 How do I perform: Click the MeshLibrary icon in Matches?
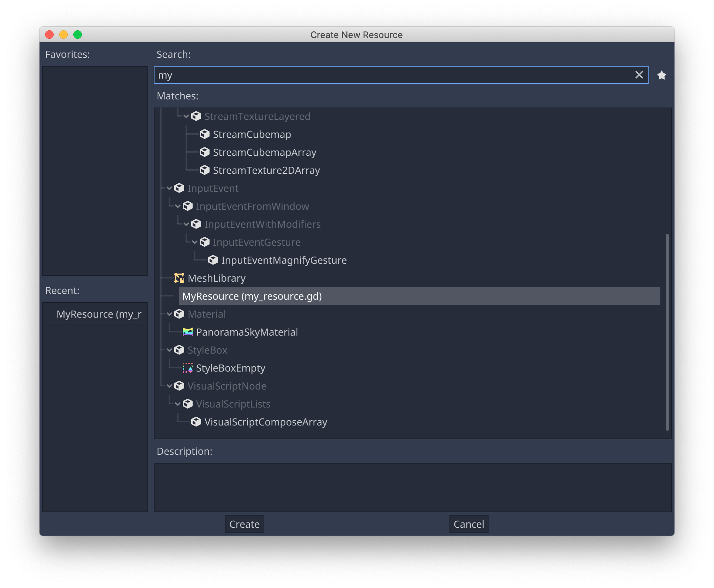(x=180, y=278)
